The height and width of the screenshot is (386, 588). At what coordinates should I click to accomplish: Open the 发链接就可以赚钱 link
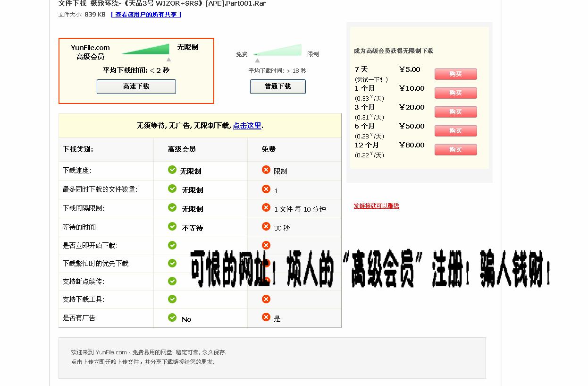click(x=377, y=206)
